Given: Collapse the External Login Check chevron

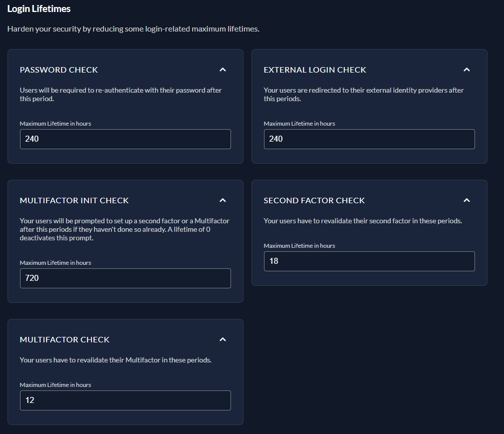Looking at the screenshot, I should (466, 70).
